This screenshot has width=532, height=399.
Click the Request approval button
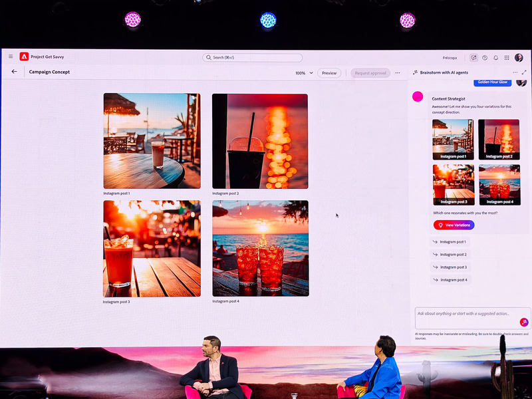[370, 73]
